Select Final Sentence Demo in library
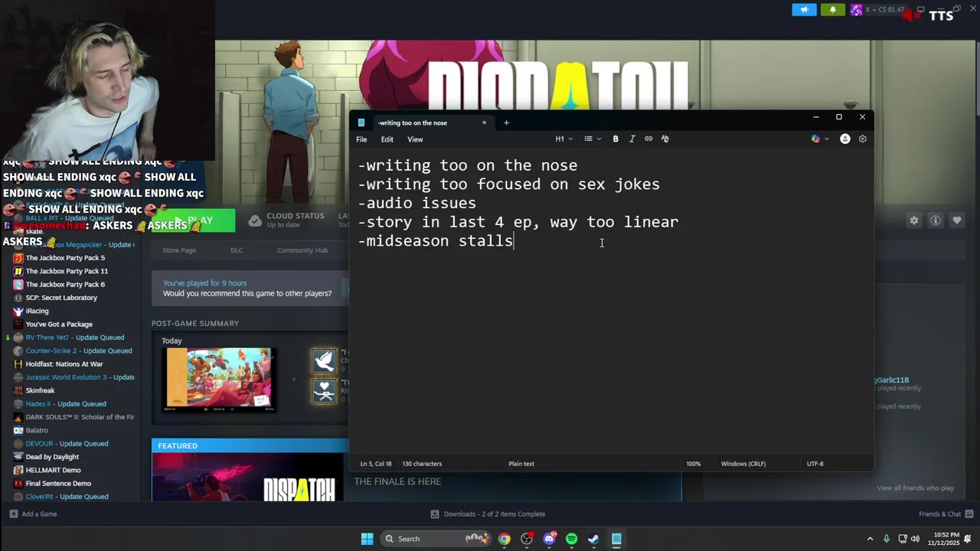This screenshot has width=980, height=551. (x=58, y=484)
